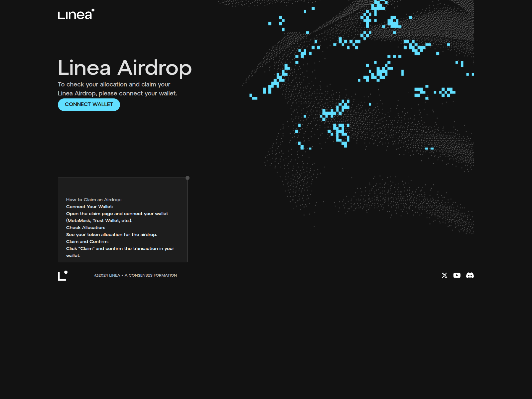Click the wallet connection prompt paragraph
Image resolution: width=532 pixels, height=399 pixels.
pyautogui.click(x=118, y=89)
